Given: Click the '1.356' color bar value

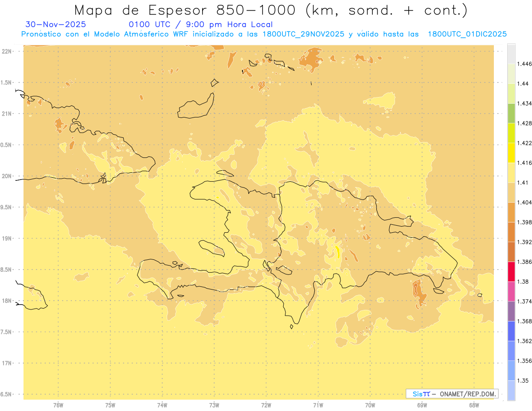Looking at the screenshot, I should (x=524, y=360).
